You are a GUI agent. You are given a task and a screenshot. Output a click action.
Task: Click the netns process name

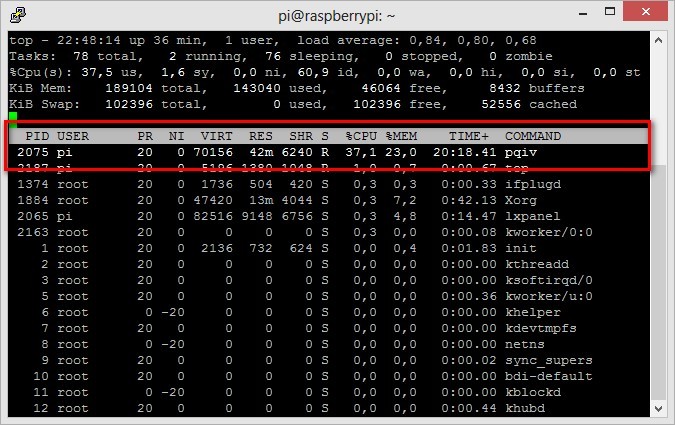pos(525,344)
